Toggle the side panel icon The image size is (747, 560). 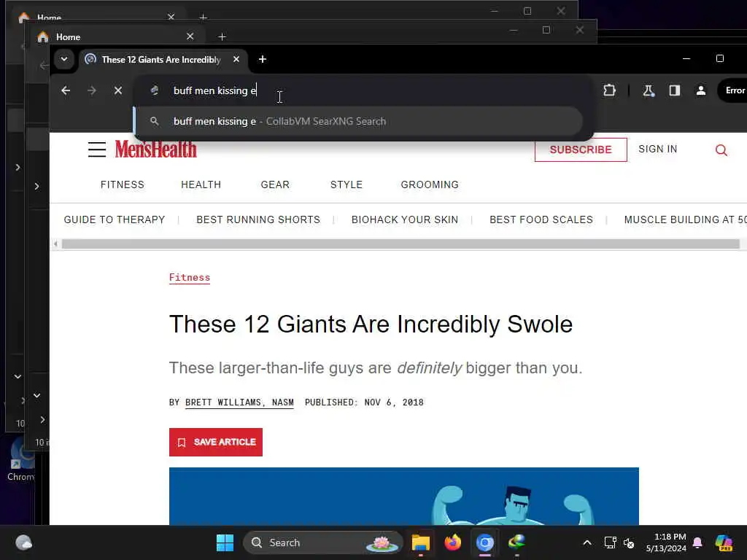click(x=675, y=90)
